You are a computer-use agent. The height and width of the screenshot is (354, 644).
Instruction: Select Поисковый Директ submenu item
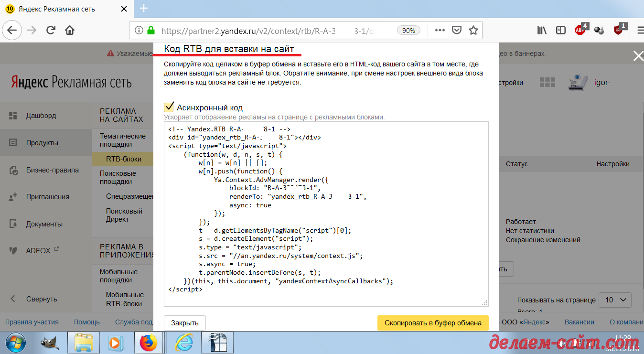click(x=124, y=215)
